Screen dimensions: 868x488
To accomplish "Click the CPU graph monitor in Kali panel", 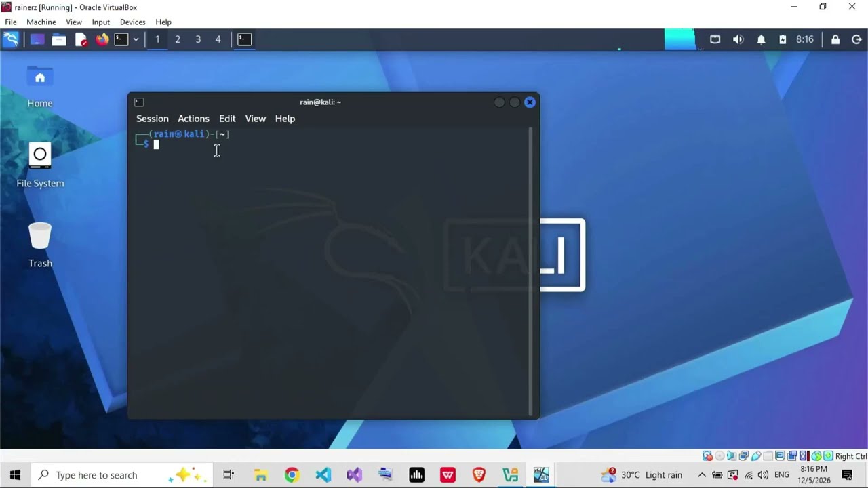I will point(680,39).
